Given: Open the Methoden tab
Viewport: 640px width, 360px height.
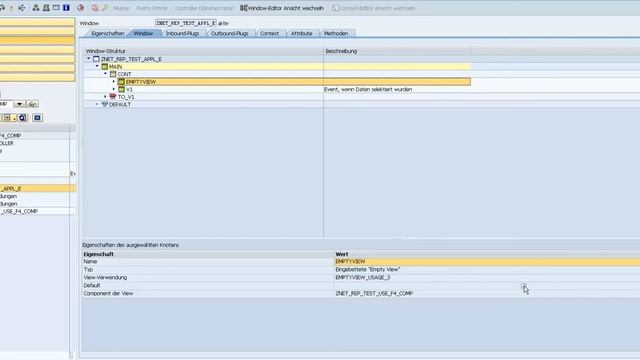Looking at the screenshot, I should (336, 33).
